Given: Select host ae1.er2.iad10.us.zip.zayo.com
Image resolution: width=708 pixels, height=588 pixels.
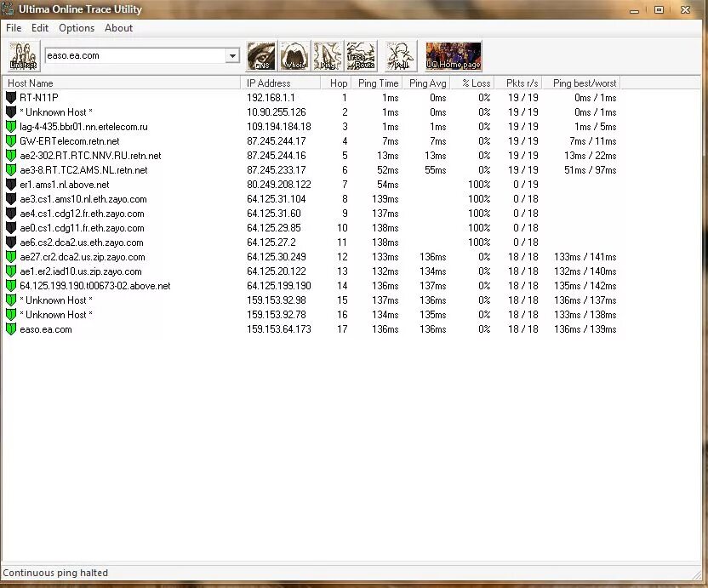Looking at the screenshot, I should (80, 271).
